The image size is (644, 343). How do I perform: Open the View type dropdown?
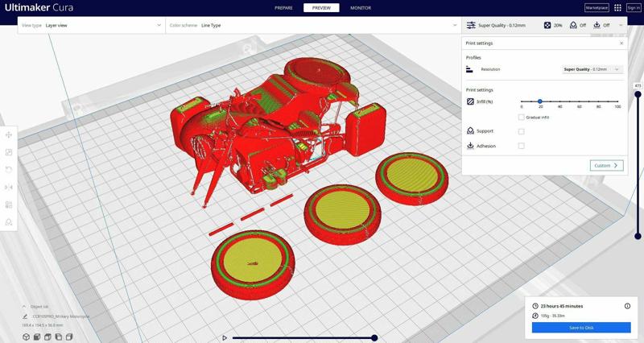[x=91, y=26]
